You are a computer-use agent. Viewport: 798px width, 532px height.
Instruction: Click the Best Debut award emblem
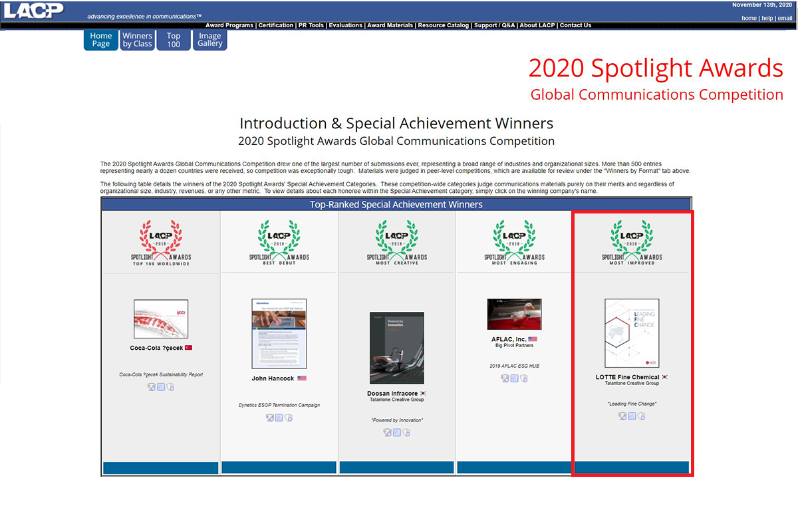[x=279, y=243]
